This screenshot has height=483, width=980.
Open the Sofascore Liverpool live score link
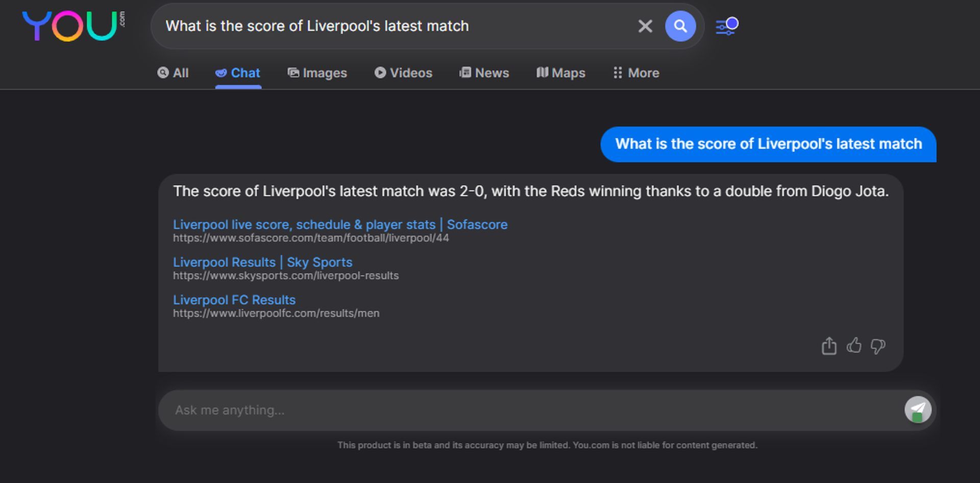(340, 225)
